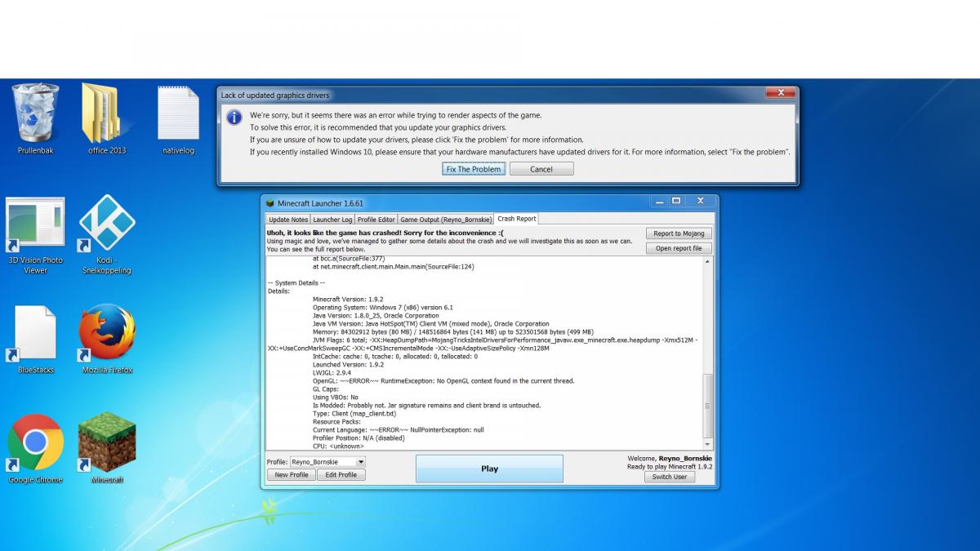Select the Kodi Snelkoppeling shortcut icon
This screenshot has width=980, height=551.
point(107,224)
